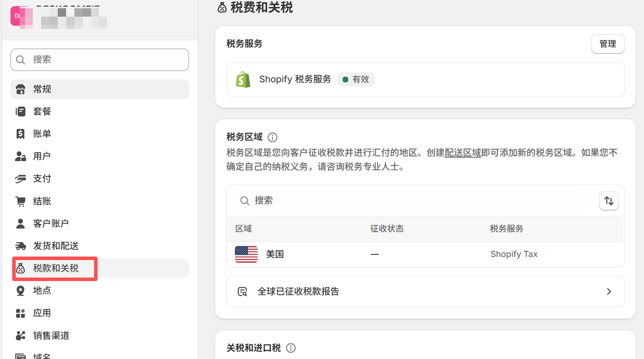The image size is (644, 359).
Task: Click the 常规 store icon in sidebar
Action: pyautogui.click(x=21, y=89)
